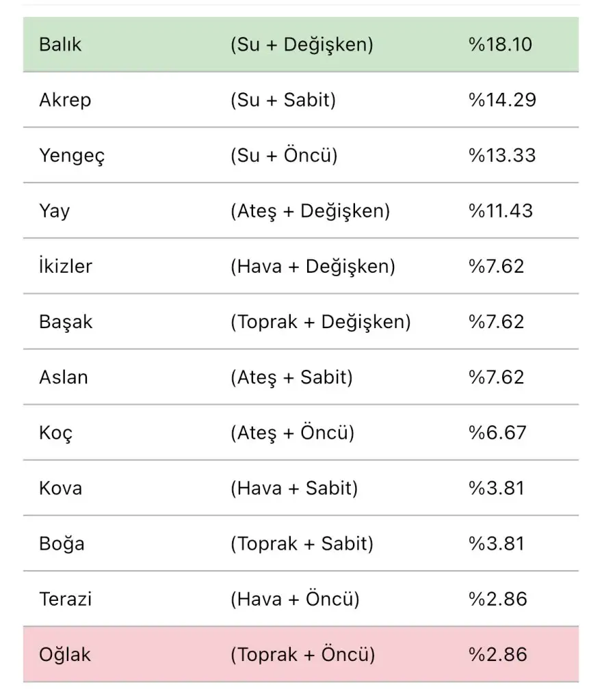Click the red highlighted Oğlak row name
Image resolution: width=602 pixels, height=700 pixels.
[64, 655]
